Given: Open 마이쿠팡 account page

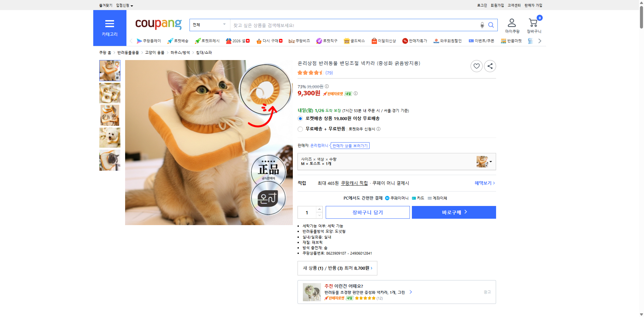Looking at the screenshot, I should point(512,25).
